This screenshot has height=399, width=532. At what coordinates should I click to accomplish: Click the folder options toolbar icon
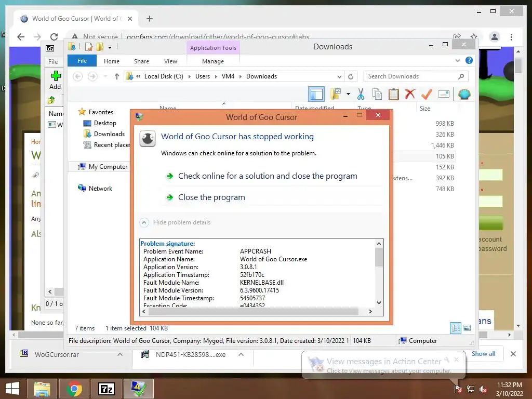click(336, 95)
